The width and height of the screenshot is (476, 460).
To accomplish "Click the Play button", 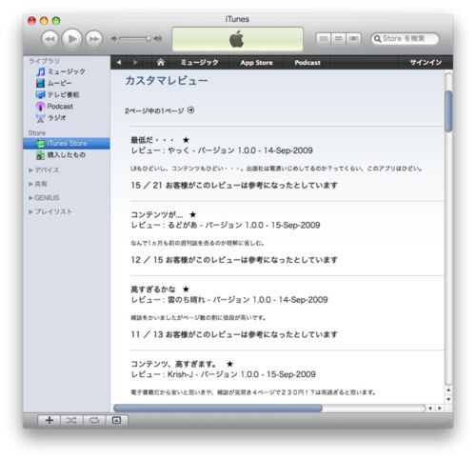I will (72, 39).
